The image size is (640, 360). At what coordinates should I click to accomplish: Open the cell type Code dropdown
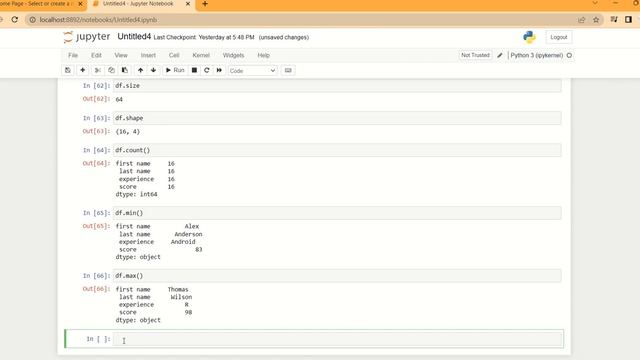pyautogui.click(x=253, y=71)
